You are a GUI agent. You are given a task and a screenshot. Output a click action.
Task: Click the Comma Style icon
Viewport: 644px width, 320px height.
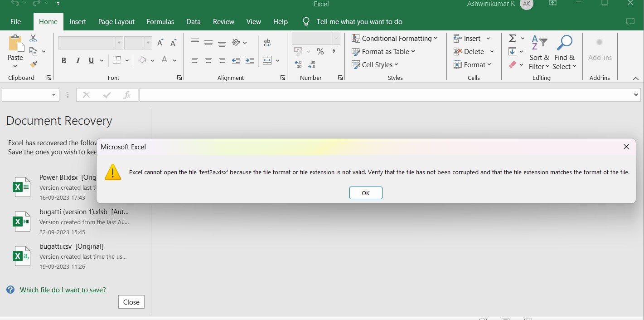coord(334,51)
